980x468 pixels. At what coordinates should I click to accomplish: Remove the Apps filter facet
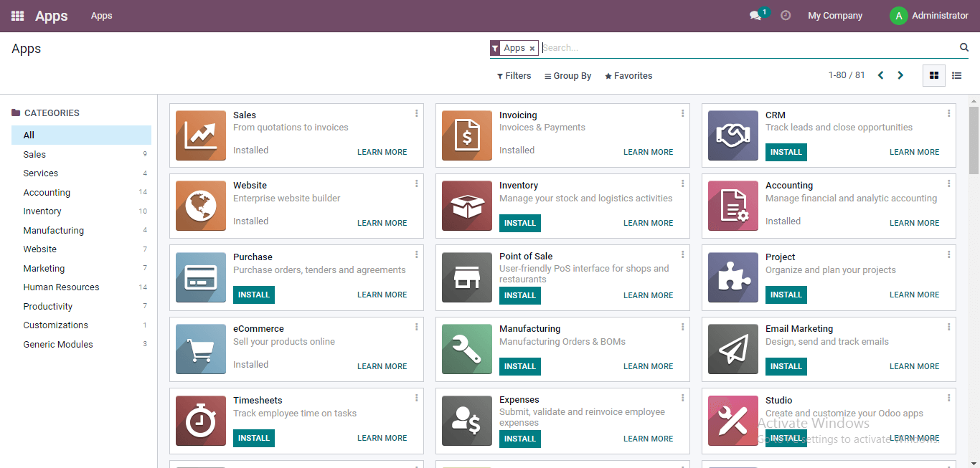pos(532,49)
